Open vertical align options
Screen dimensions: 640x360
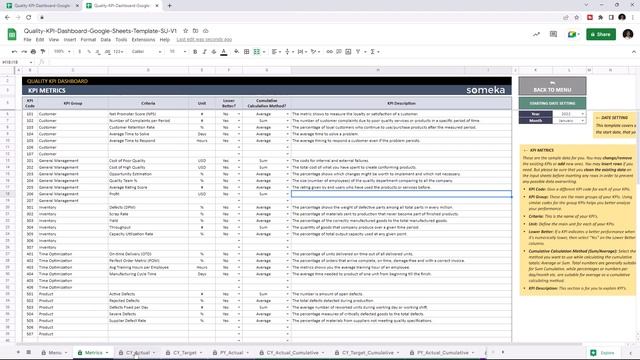289,52
